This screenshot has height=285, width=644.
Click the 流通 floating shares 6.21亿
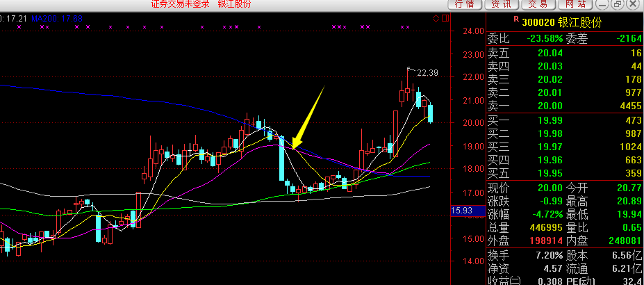pos(627,269)
